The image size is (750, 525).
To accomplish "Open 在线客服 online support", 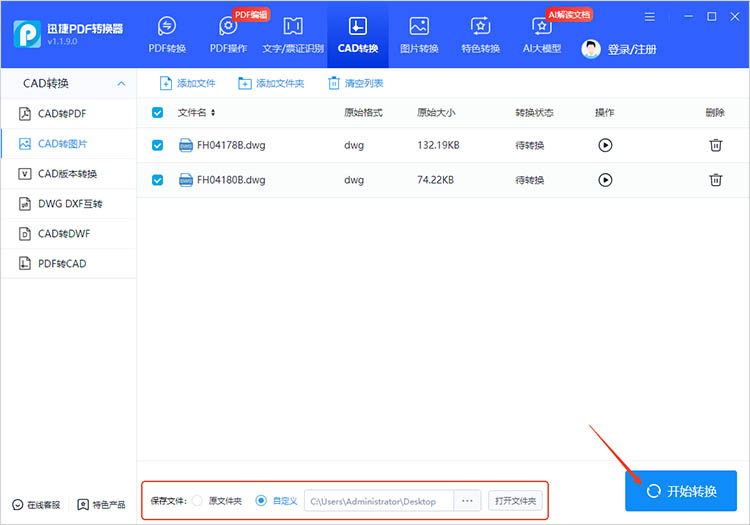I will [36, 504].
